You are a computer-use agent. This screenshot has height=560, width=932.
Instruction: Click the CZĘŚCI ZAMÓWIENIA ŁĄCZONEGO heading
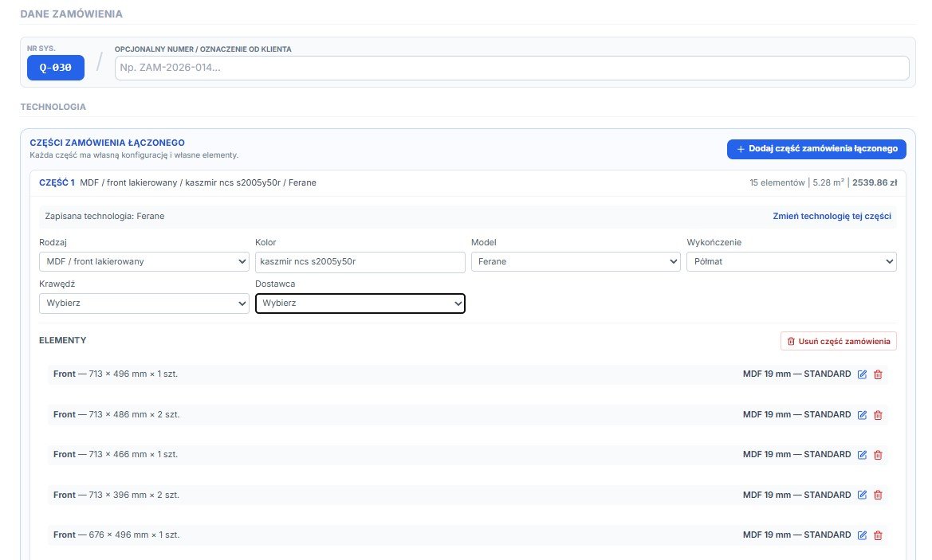pyautogui.click(x=107, y=143)
